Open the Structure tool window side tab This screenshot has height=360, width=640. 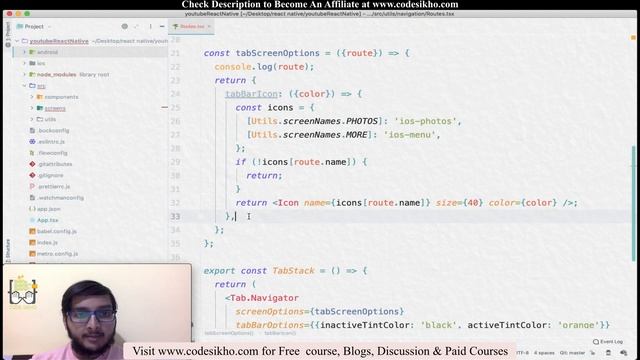click(8, 250)
